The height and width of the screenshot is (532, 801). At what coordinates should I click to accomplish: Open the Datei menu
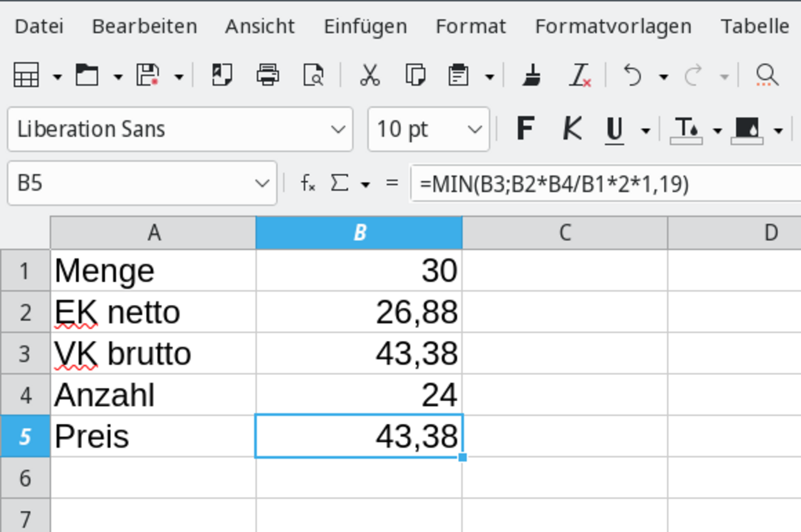click(x=39, y=26)
